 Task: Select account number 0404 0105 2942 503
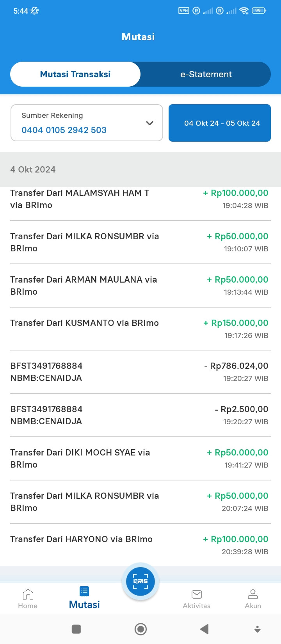(x=64, y=130)
